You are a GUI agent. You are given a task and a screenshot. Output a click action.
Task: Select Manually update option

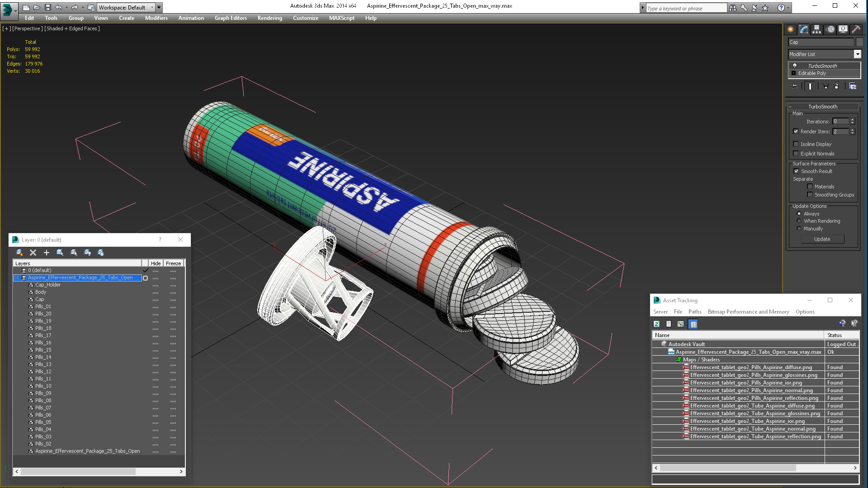click(799, 229)
